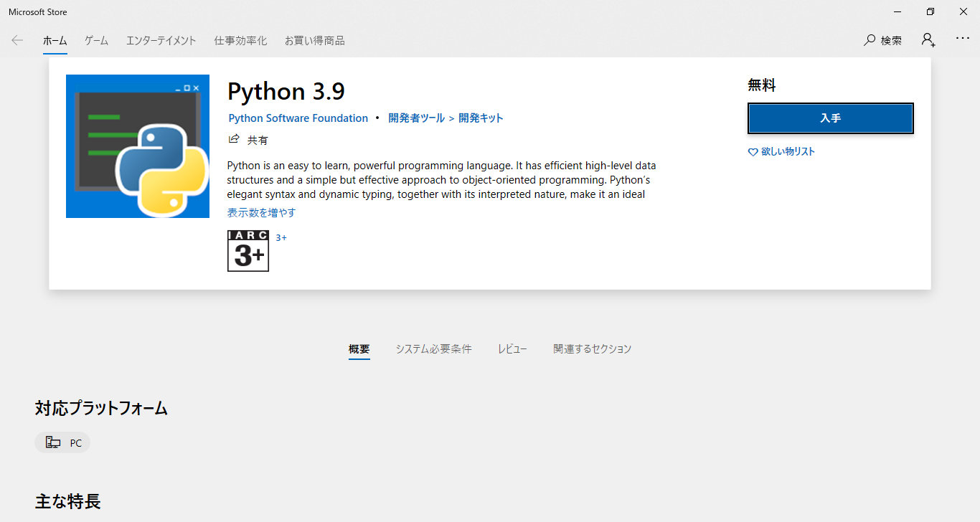Click the 無料 price text
The height and width of the screenshot is (522, 980).
tap(762, 85)
